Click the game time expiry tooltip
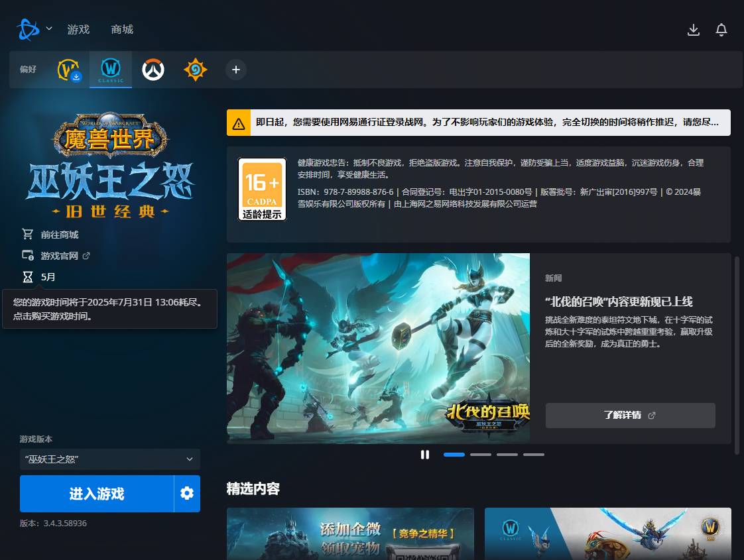 click(x=109, y=309)
